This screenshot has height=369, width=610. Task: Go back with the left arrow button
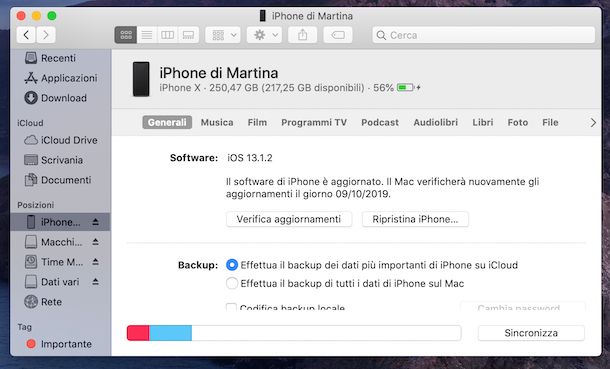(x=26, y=35)
